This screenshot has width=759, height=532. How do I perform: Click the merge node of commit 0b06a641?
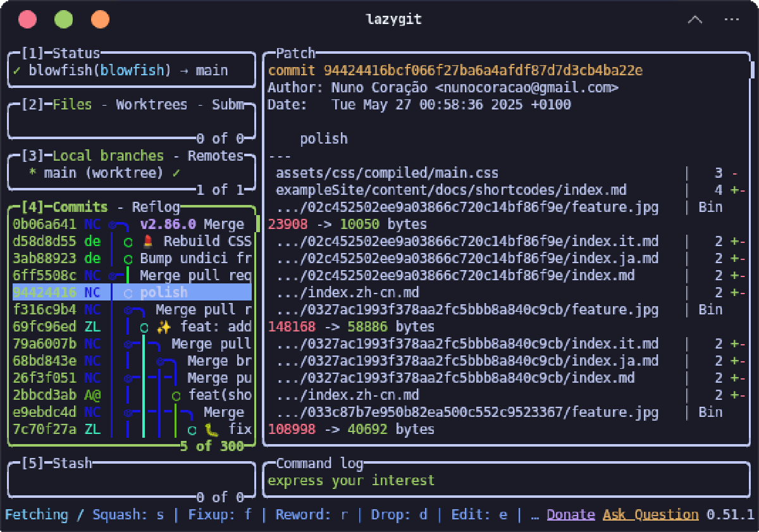[113, 225]
